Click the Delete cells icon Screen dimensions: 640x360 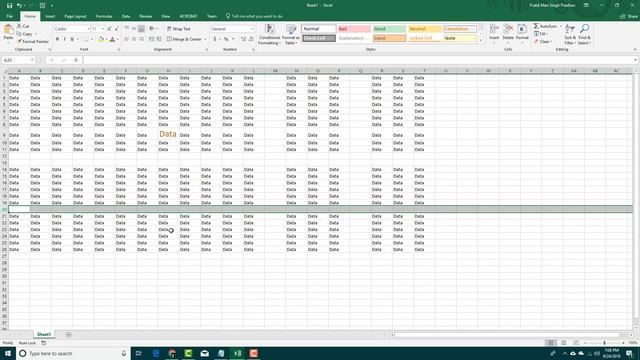pos(508,29)
